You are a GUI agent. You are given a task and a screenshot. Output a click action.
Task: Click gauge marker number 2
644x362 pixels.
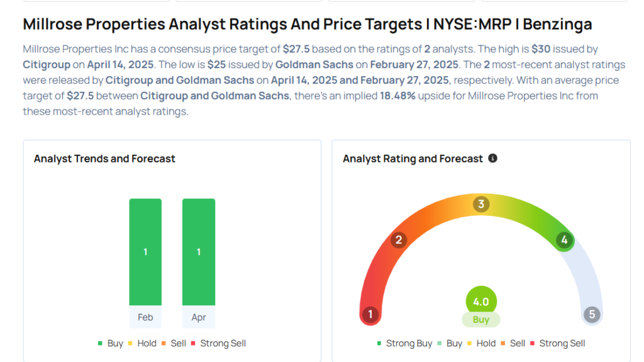click(x=398, y=240)
